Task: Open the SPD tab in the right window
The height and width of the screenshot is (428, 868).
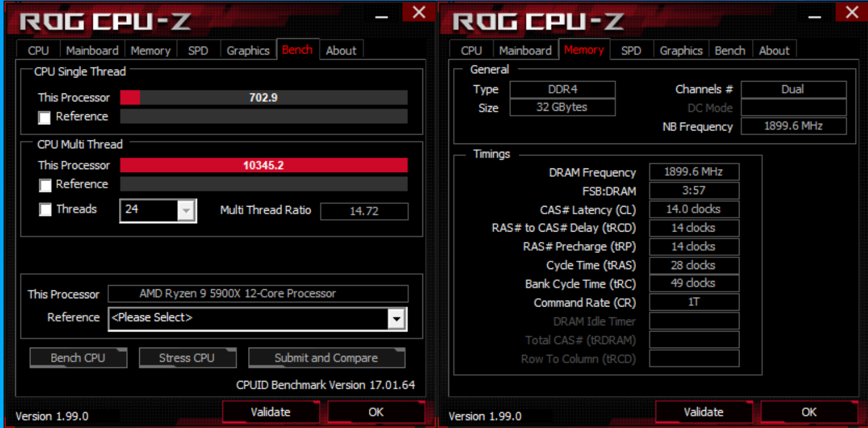Action: coord(631,51)
